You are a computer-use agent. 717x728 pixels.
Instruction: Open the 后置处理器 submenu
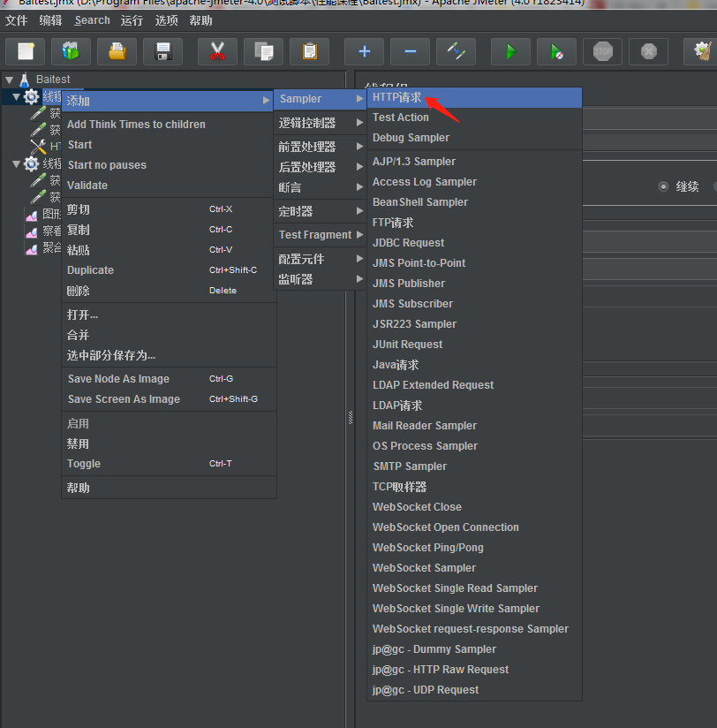[321, 167]
